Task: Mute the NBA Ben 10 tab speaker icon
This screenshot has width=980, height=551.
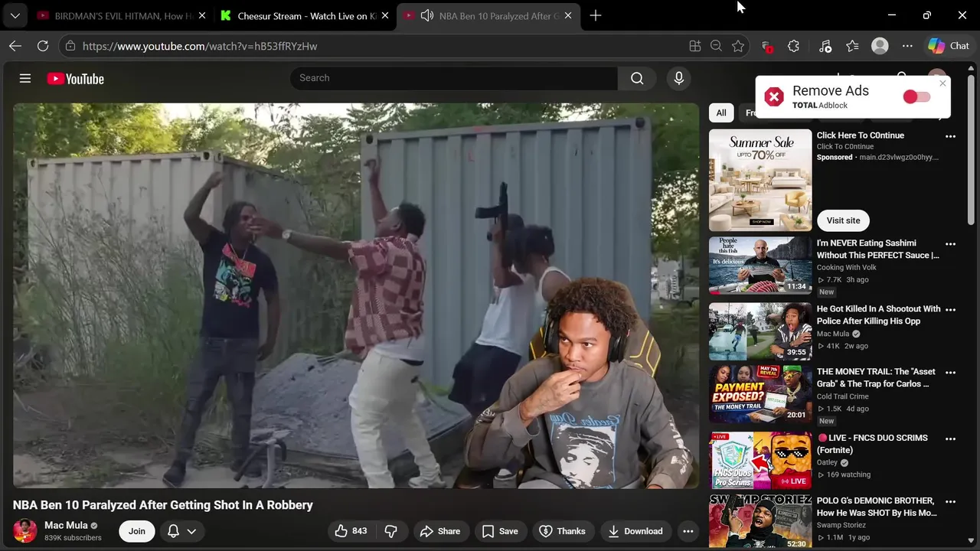Action: 427,15
